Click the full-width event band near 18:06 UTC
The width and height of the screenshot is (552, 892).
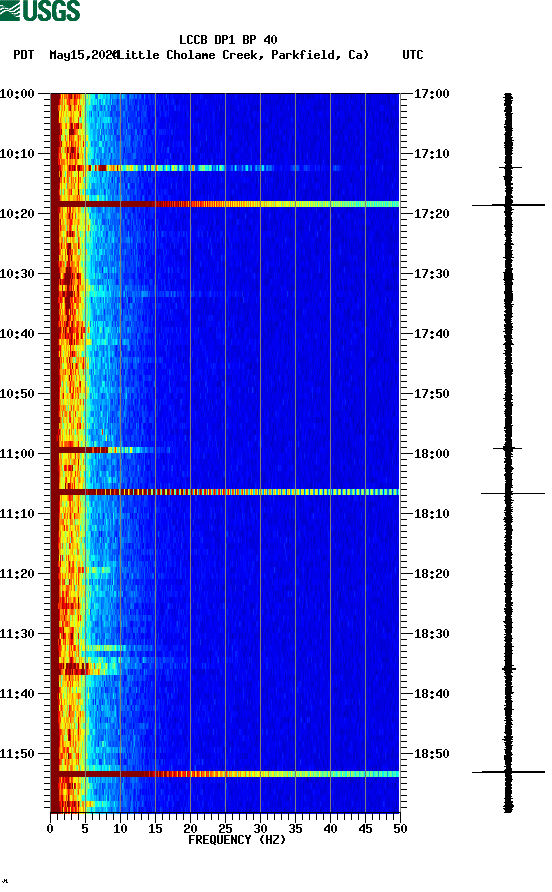[x=225, y=492]
